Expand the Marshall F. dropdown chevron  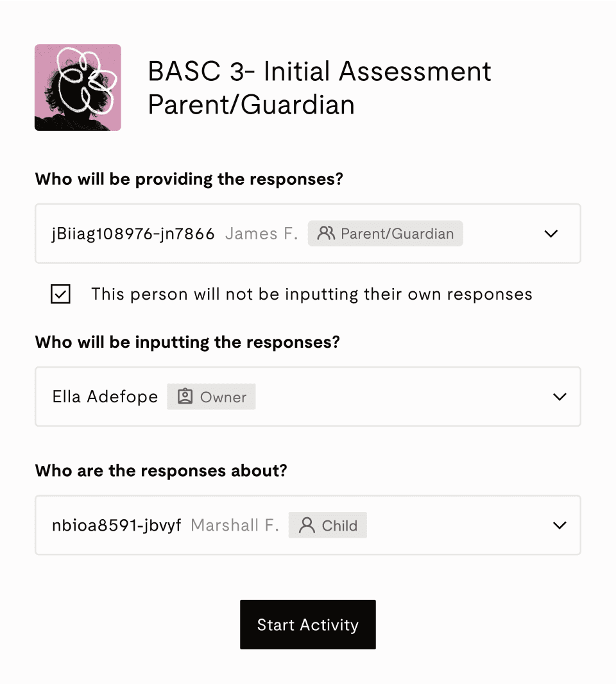[x=560, y=525]
